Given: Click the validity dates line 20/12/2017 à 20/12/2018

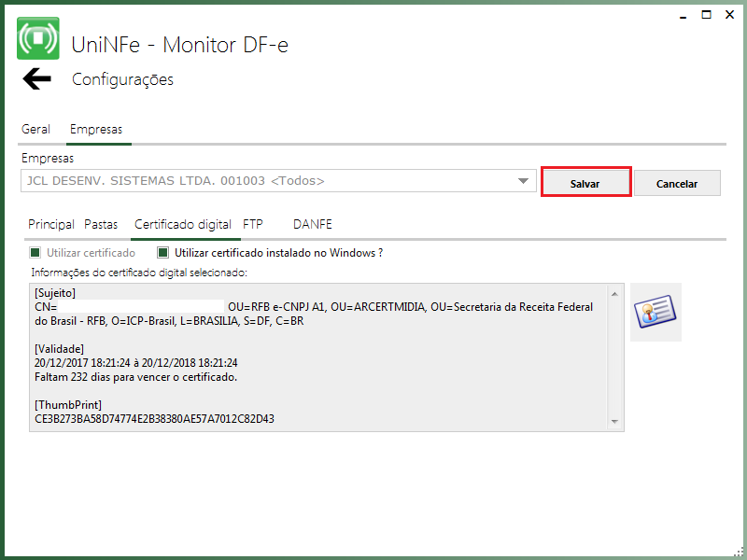Looking at the screenshot, I should pyautogui.click(x=135, y=363).
